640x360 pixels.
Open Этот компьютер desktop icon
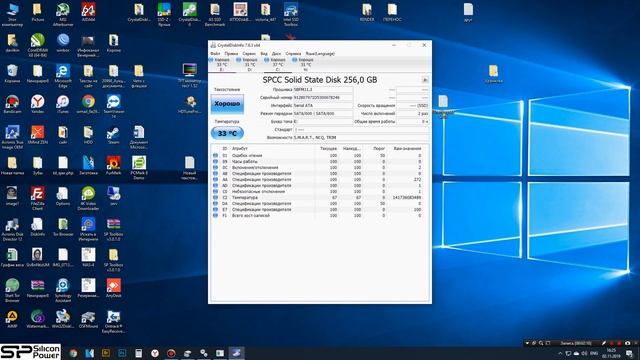pos(12,15)
